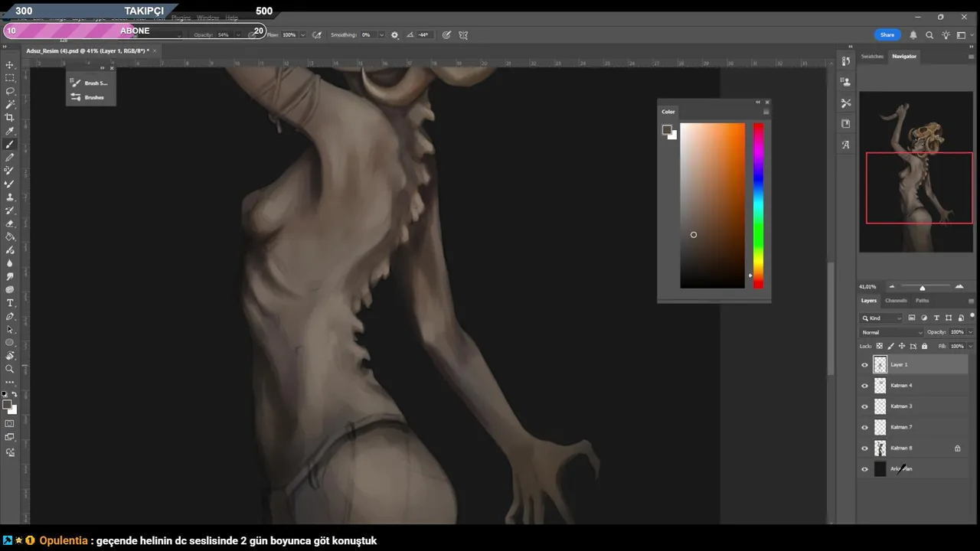Switch to the Swatches panel tab

pos(872,56)
